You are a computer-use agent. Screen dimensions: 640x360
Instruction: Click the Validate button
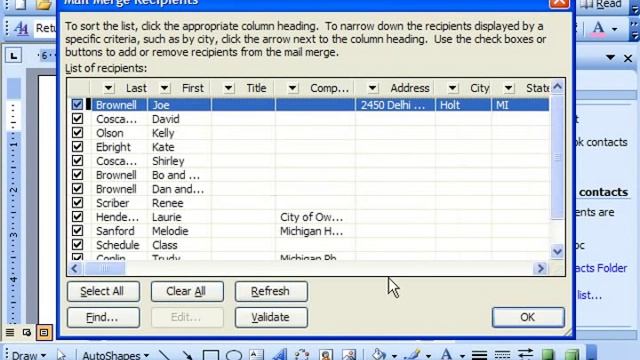271,317
